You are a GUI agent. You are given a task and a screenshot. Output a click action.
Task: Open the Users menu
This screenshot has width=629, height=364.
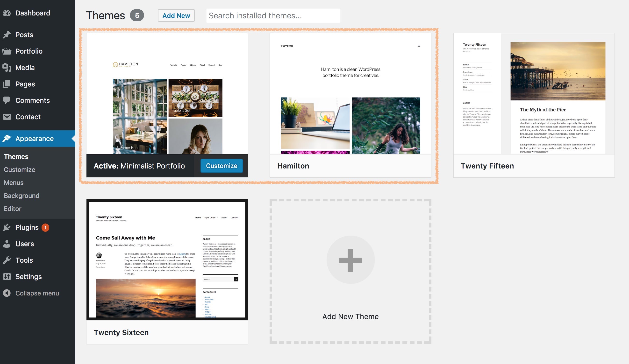25,244
